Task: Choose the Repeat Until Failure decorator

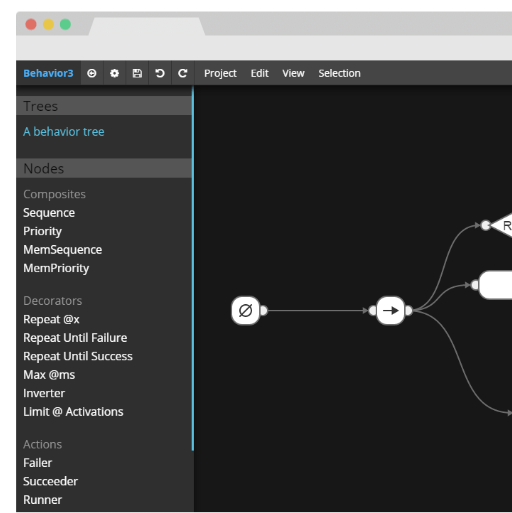Action: tap(75, 338)
